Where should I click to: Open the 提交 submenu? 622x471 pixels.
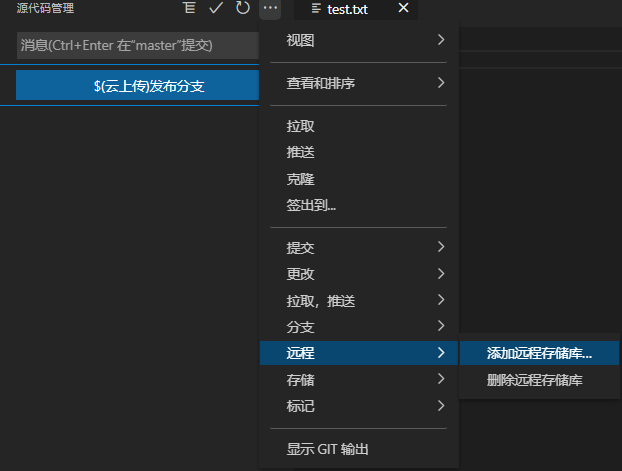(x=359, y=248)
